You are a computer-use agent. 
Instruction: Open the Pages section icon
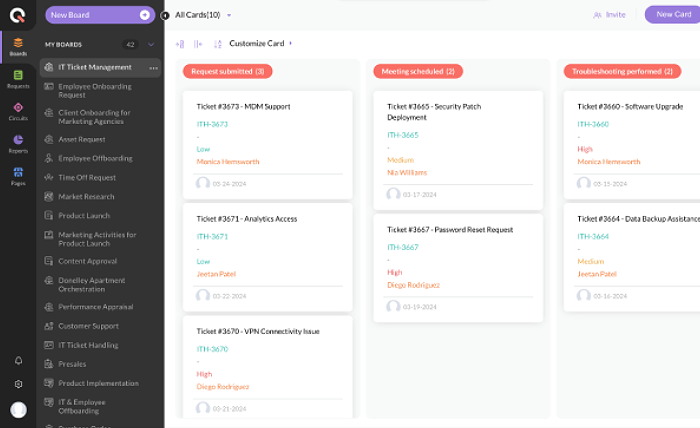pyautogui.click(x=18, y=176)
